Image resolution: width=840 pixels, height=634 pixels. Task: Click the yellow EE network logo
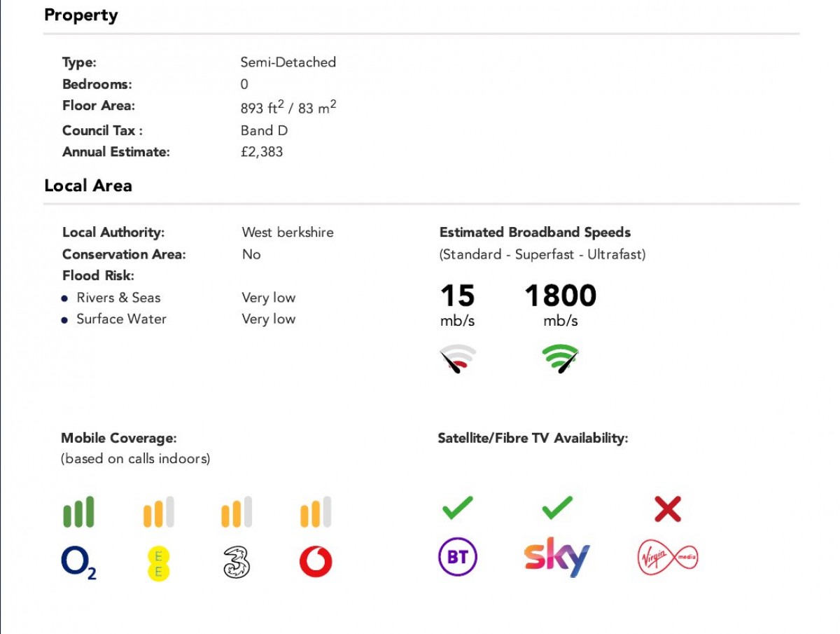point(158,563)
